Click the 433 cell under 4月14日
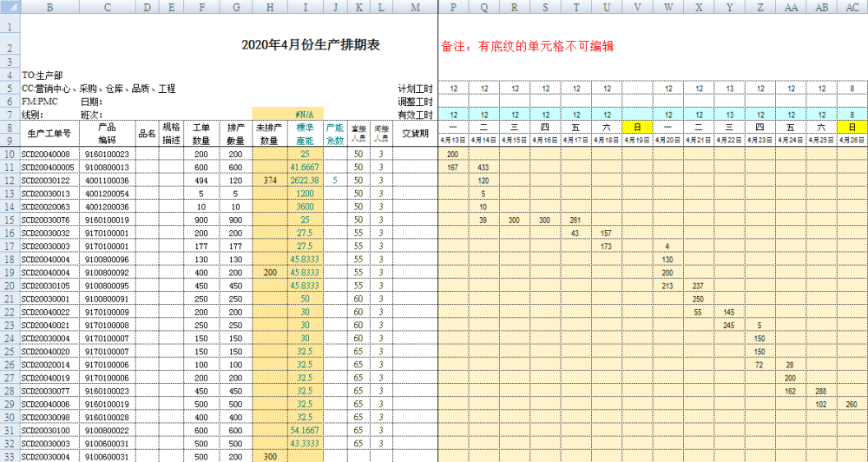The width and height of the screenshot is (868, 462). [x=483, y=168]
